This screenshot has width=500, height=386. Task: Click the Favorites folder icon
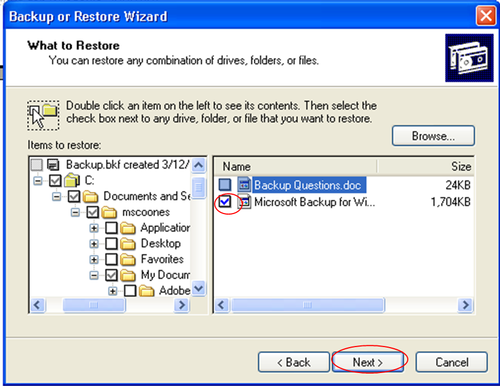click(x=128, y=259)
